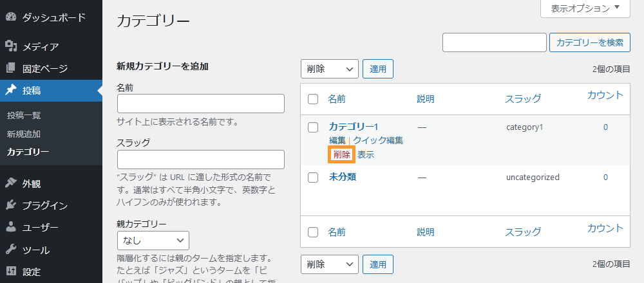Sort by 説明 in table header
644x283 pixels.
(426, 99)
